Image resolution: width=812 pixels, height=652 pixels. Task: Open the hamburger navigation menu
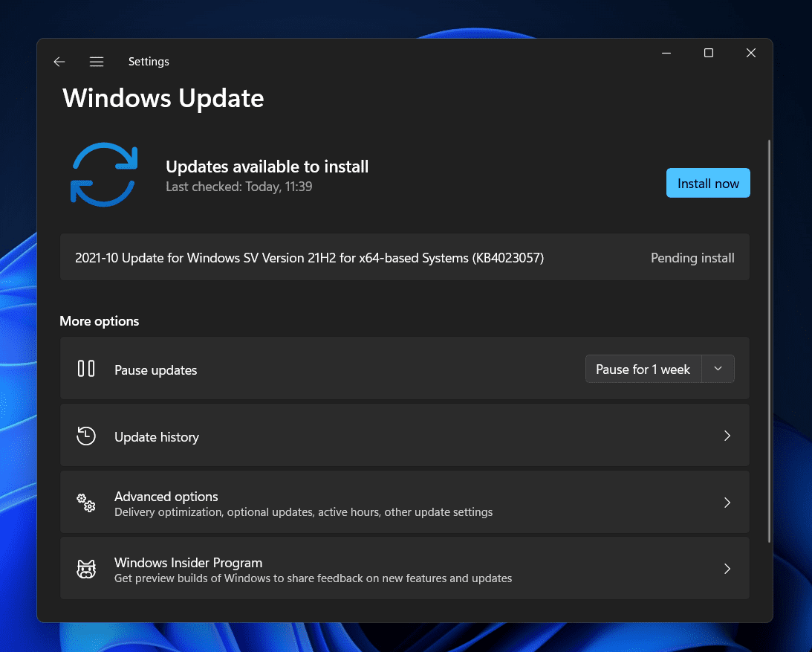click(97, 62)
